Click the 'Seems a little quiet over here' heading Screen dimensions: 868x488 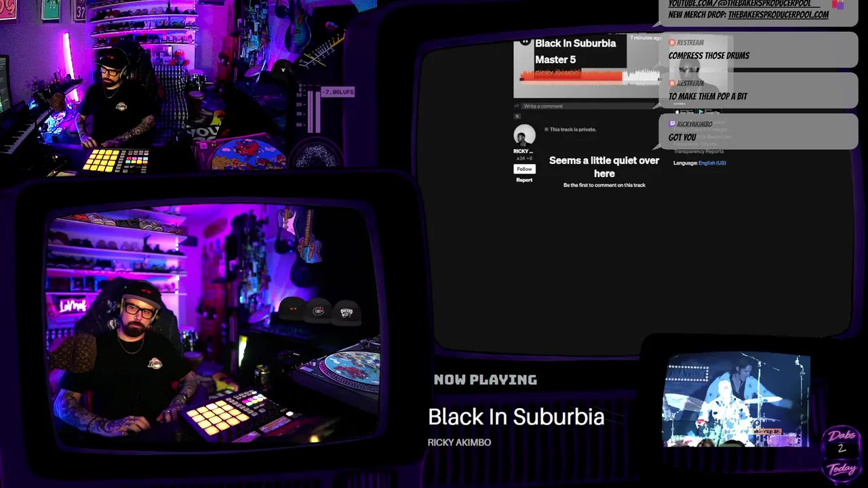pos(604,167)
